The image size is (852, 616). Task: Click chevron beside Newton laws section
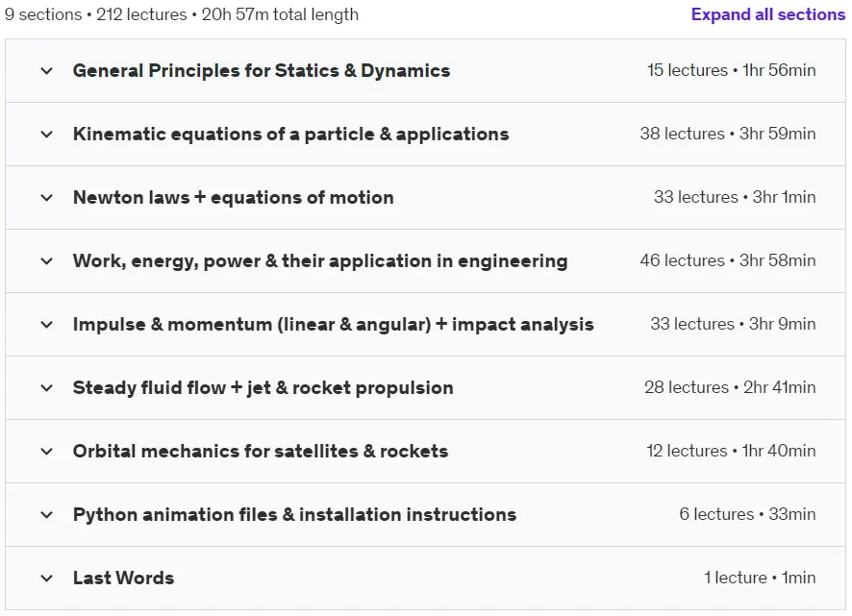click(x=47, y=198)
